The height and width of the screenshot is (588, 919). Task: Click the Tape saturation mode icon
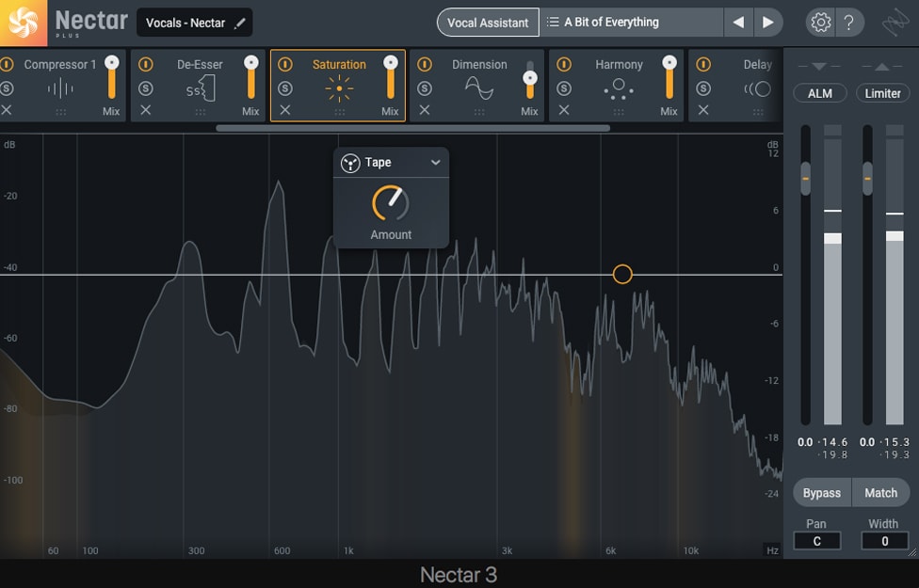click(350, 164)
